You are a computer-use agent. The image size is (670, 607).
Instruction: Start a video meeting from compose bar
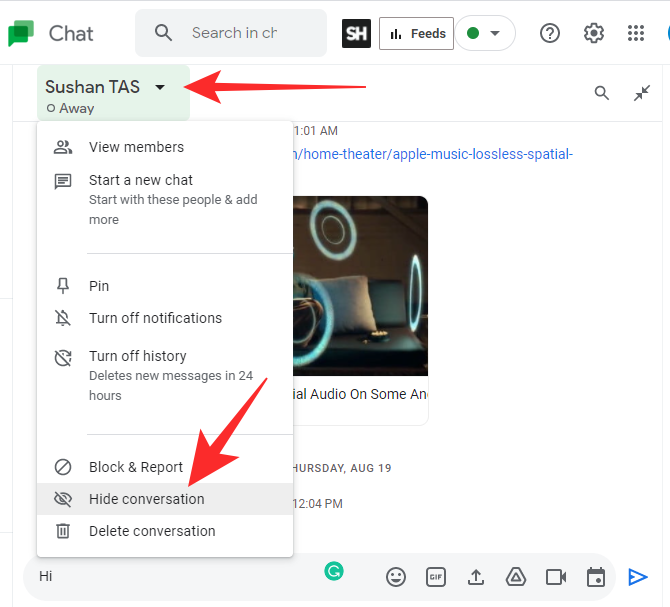coord(556,577)
